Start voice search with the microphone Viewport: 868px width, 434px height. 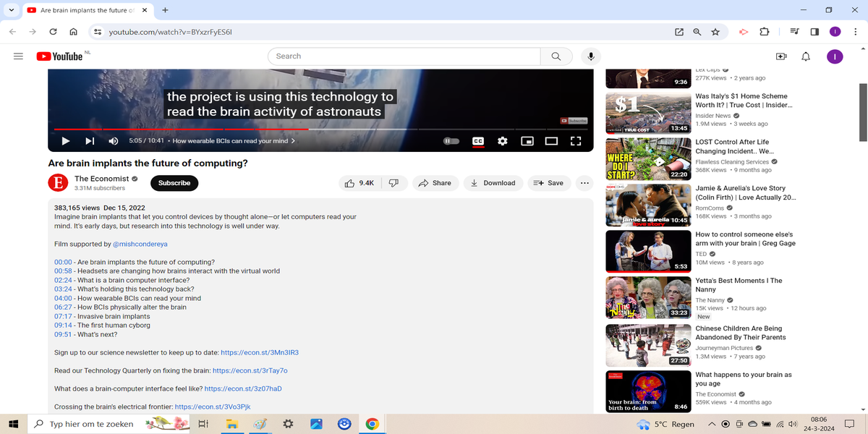[592, 56]
